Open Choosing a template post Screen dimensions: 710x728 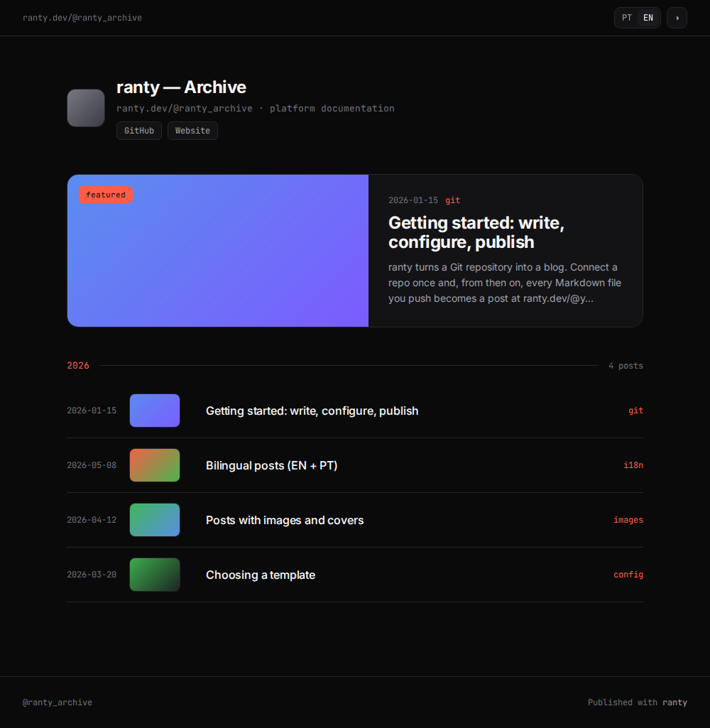point(261,575)
